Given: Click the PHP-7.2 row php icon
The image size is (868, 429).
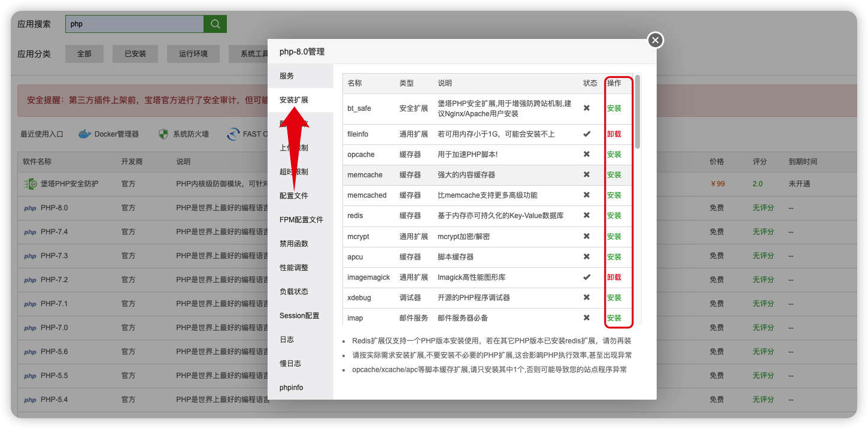Looking at the screenshot, I should (30, 280).
